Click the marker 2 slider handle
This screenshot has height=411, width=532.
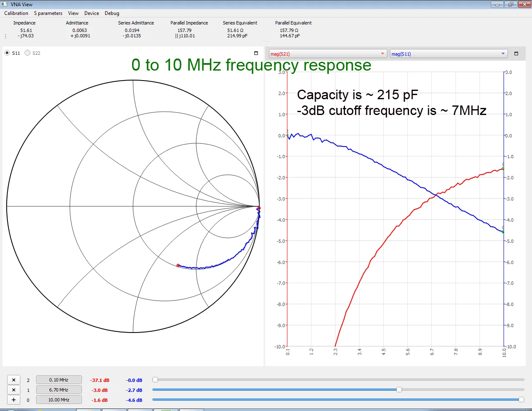(x=155, y=379)
